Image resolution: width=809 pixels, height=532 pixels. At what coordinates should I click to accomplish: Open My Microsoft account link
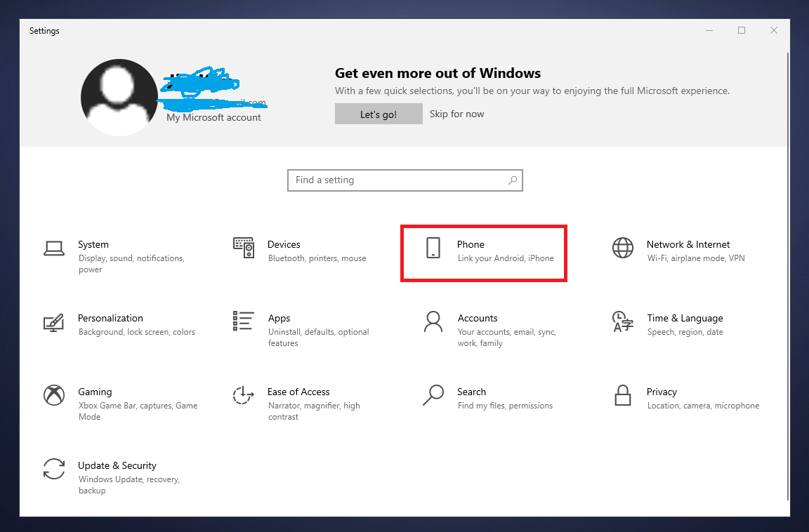[213, 117]
